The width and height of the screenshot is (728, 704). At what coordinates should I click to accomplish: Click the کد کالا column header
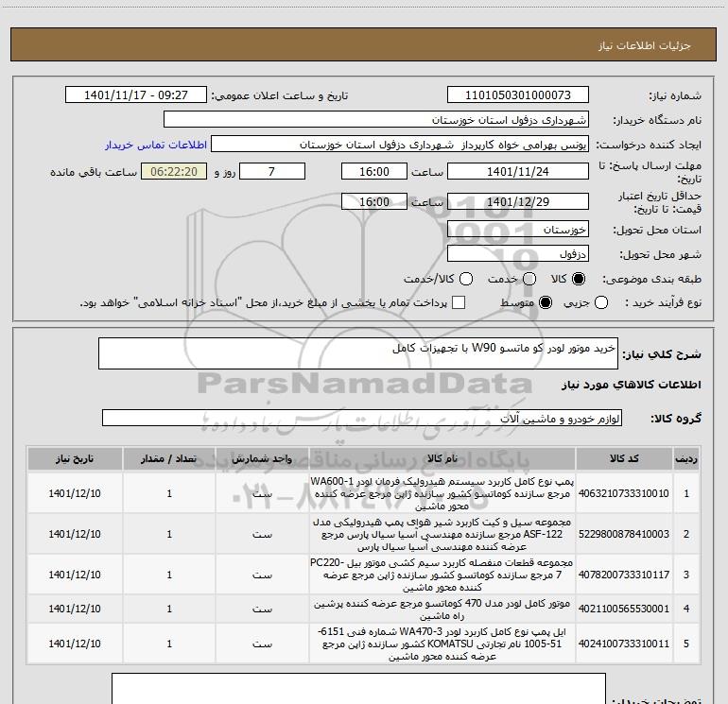(624, 459)
